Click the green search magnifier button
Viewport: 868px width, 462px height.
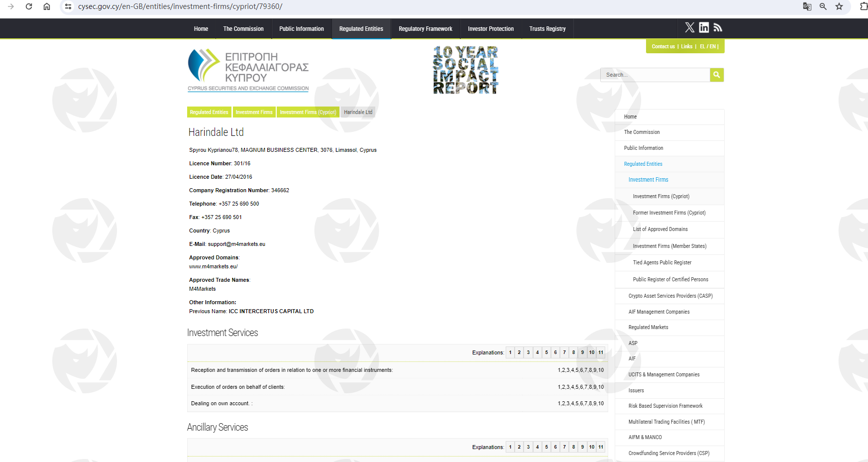coord(717,75)
